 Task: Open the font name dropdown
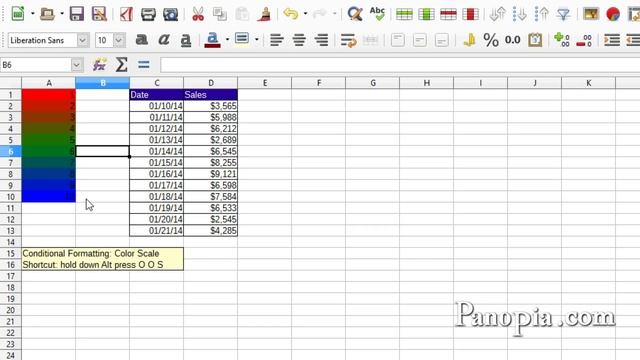point(82,40)
